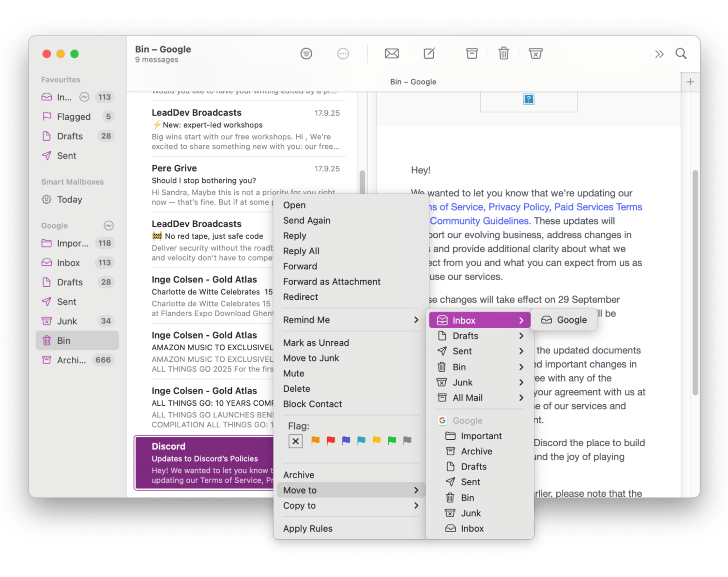The width and height of the screenshot is (728, 577).
Task: Open the search magnifying glass
Action: tap(681, 54)
